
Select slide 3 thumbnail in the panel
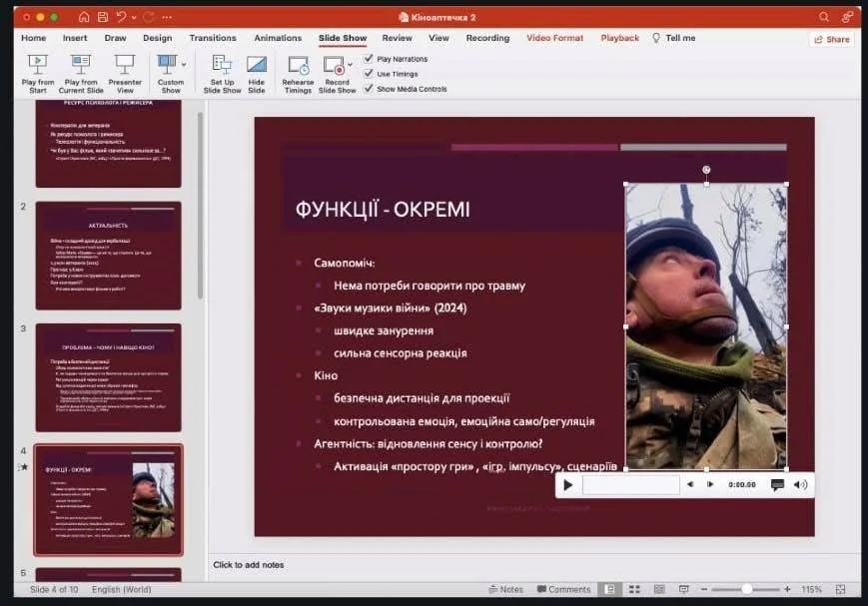[109, 377]
